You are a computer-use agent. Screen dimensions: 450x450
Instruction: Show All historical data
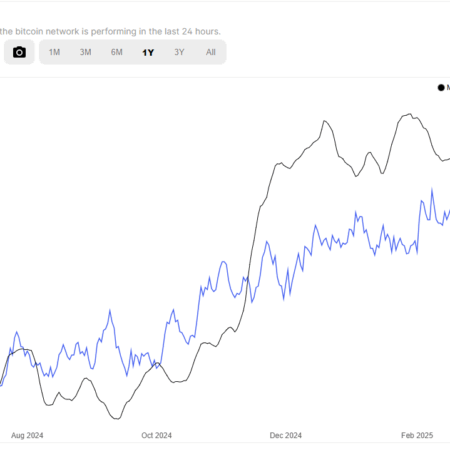[211, 52]
